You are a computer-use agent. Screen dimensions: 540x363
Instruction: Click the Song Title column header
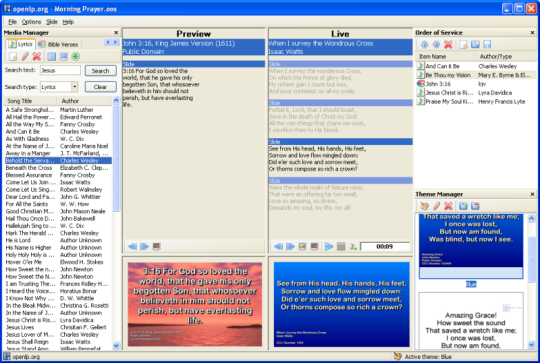30,101
